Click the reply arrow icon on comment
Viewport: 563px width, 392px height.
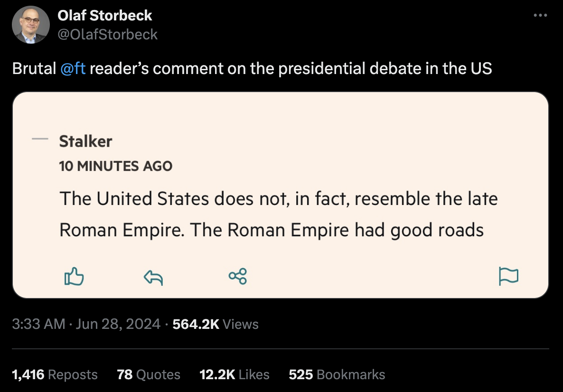click(x=153, y=277)
